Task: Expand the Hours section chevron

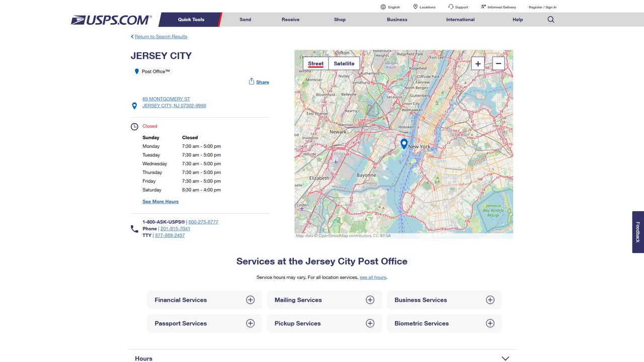Action: 506,358
